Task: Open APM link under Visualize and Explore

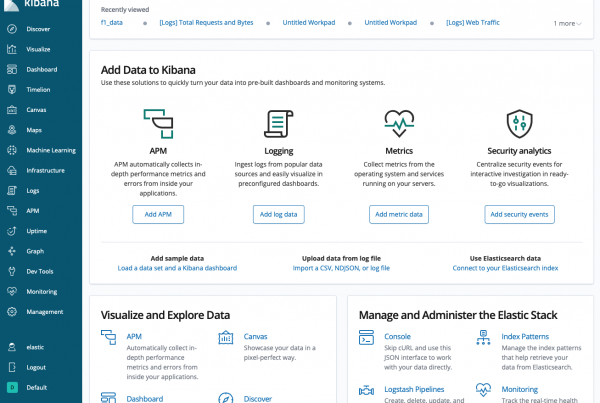Action: click(x=134, y=336)
